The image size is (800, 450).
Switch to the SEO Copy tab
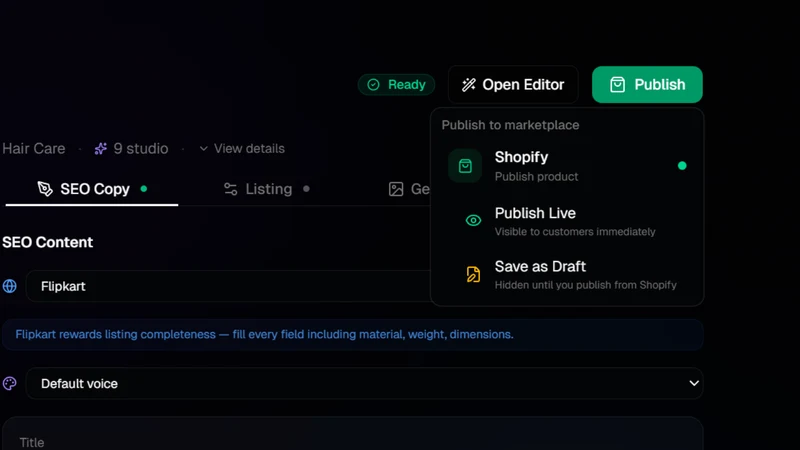coord(92,189)
